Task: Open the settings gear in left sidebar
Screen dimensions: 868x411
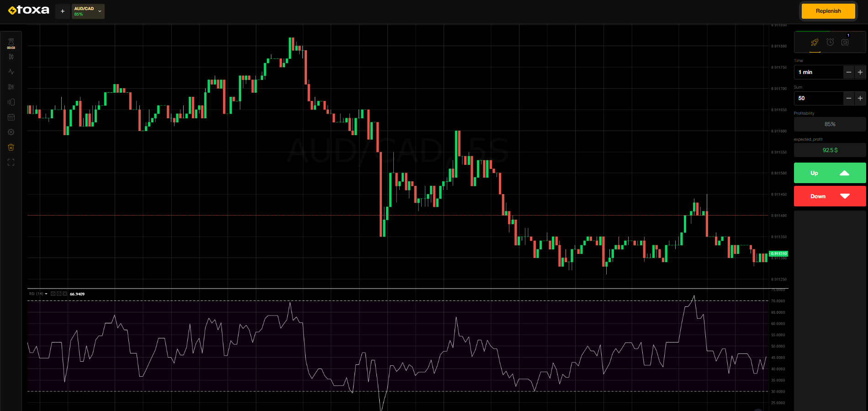Action: [x=11, y=132]
